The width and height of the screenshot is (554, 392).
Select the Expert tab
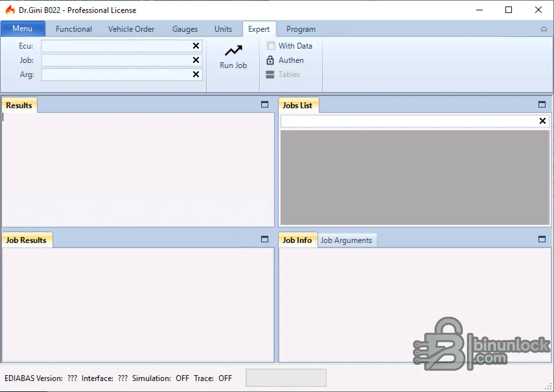coord(259,29)
